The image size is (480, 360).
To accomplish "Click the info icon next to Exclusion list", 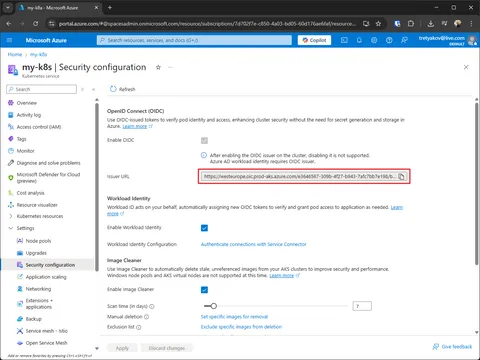I will coord(139,327).
